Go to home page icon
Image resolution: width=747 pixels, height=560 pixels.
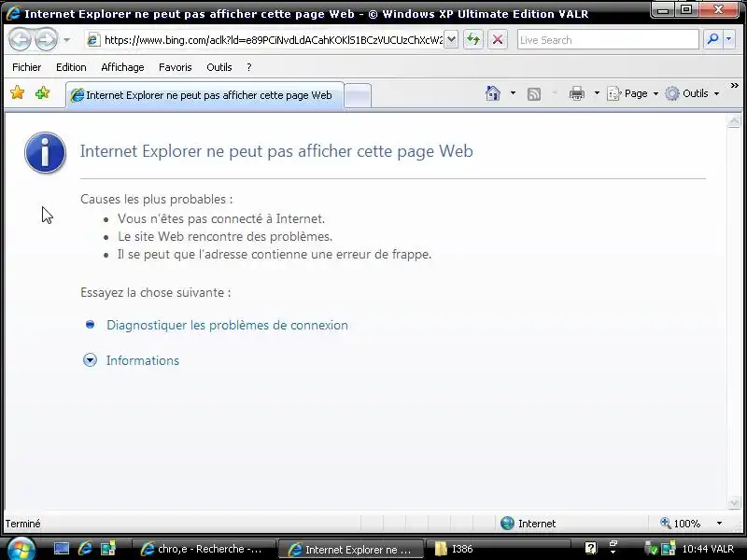(x=493, y=93)
